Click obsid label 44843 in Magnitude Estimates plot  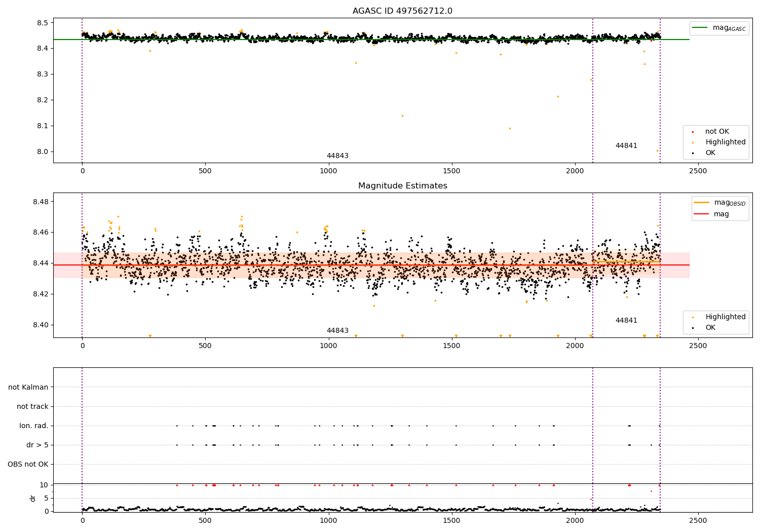pyautogui.click(x=337, y=331)
